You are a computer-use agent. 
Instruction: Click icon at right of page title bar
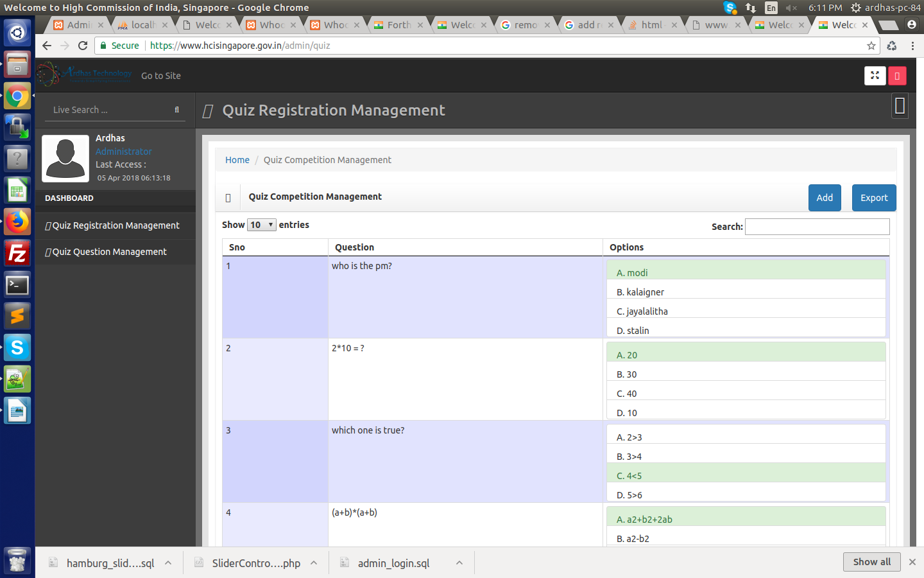click(x=900, y=106)
